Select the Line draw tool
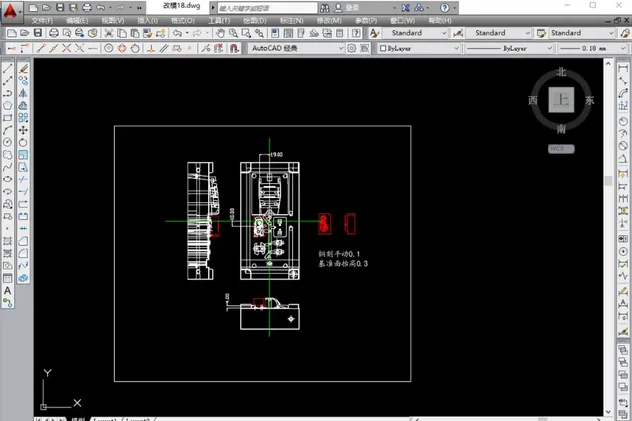Viewport: 632px width, 421px height. (x=8, y=68)
